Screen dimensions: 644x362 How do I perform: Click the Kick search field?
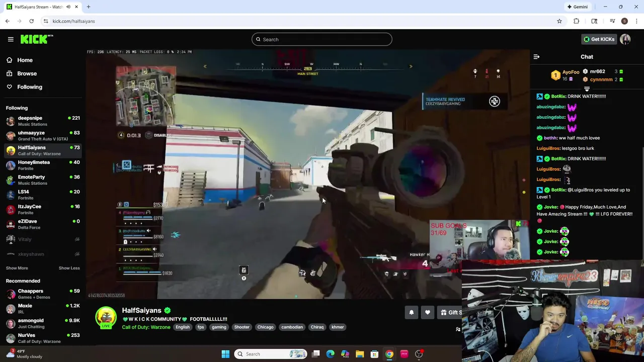[x=322, y=39]
